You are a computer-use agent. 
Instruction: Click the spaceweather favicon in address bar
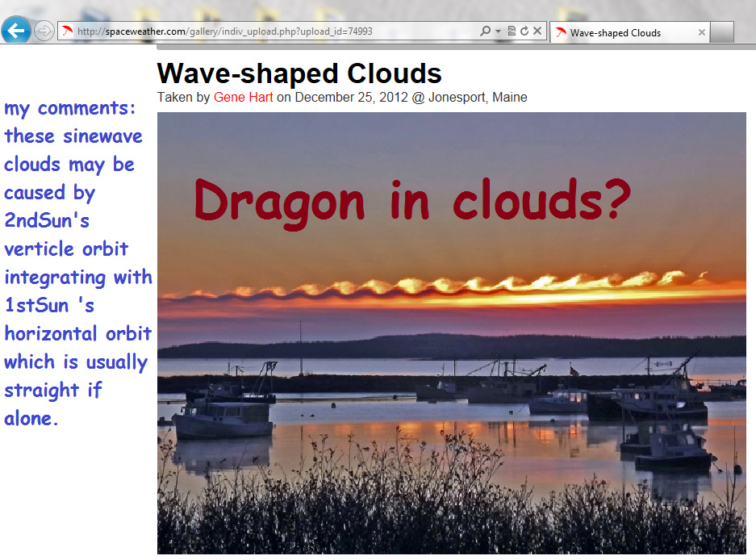point(67,31)
